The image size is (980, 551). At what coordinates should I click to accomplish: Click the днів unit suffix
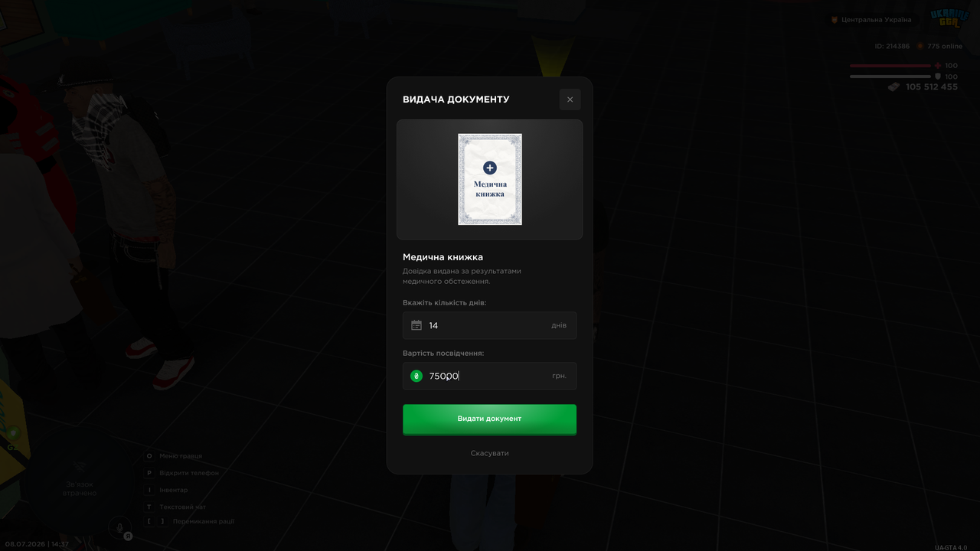pyautogui.click(x=559, y=325)
